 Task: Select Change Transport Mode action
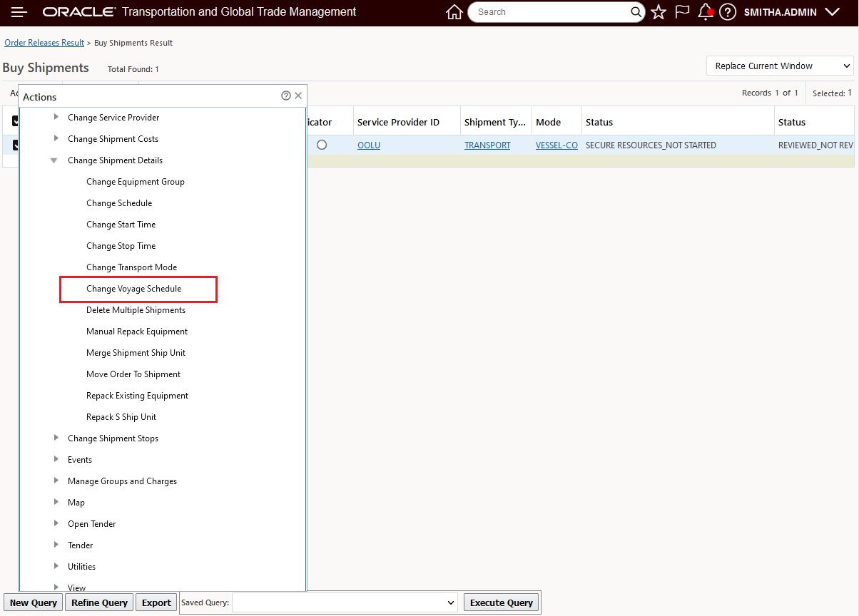[132, 267]
